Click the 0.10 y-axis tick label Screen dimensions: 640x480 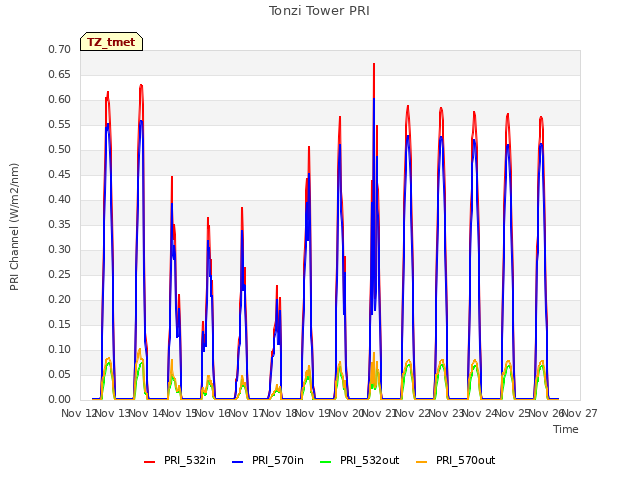pos(59,349)
